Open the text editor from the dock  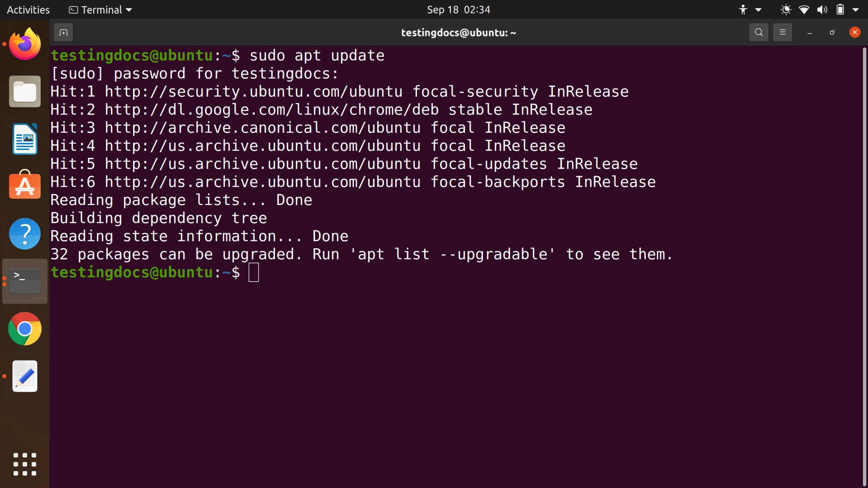(24, 376)
